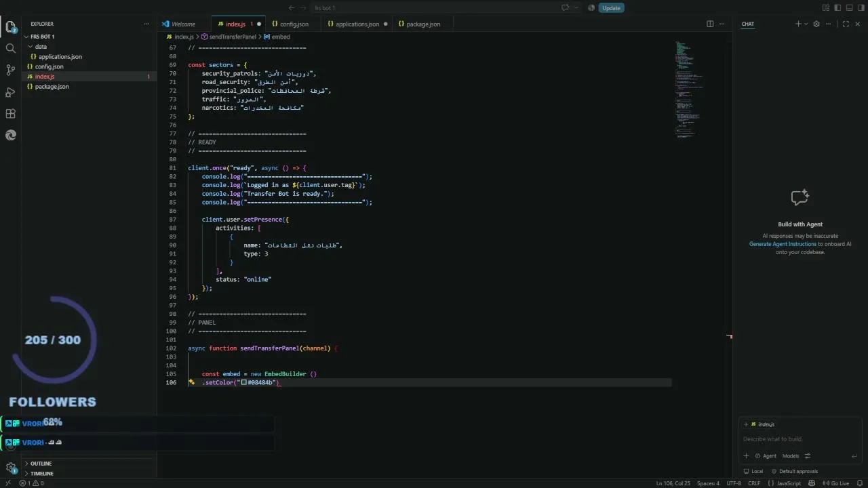This screenshot has height=488, width=868.
Task: Open the Source Control view
Action: (11, 70)
